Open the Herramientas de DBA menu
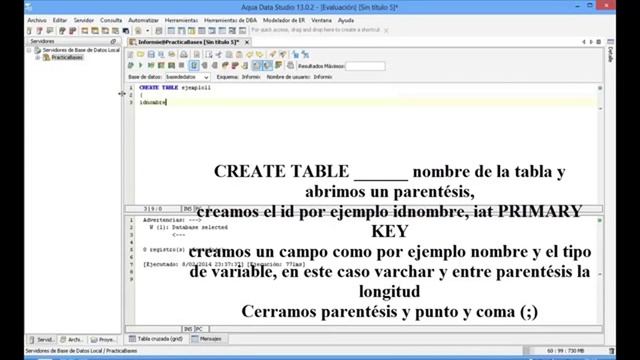The image size is (640, 360). point(230,20)
